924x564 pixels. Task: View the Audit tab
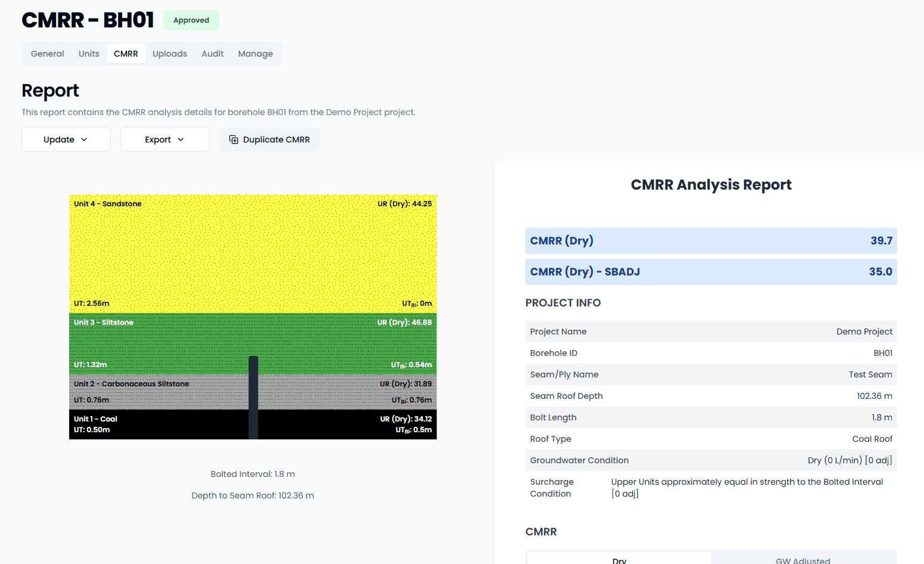click(212, 53)
